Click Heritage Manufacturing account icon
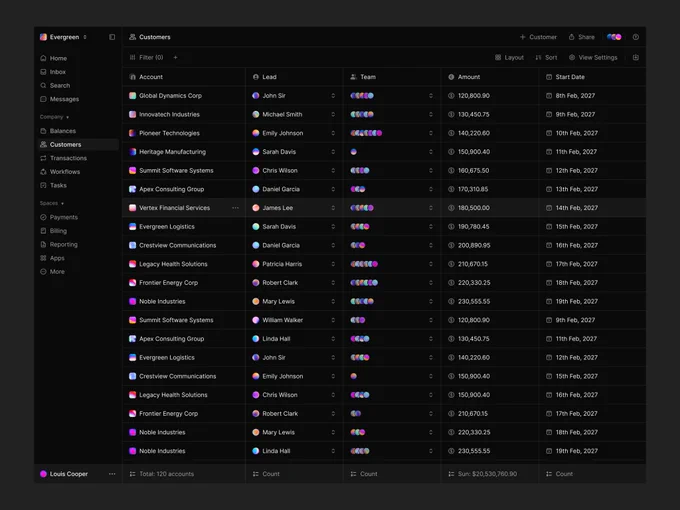The height and width of the screenshot is (510, 680). click(133, 152)
